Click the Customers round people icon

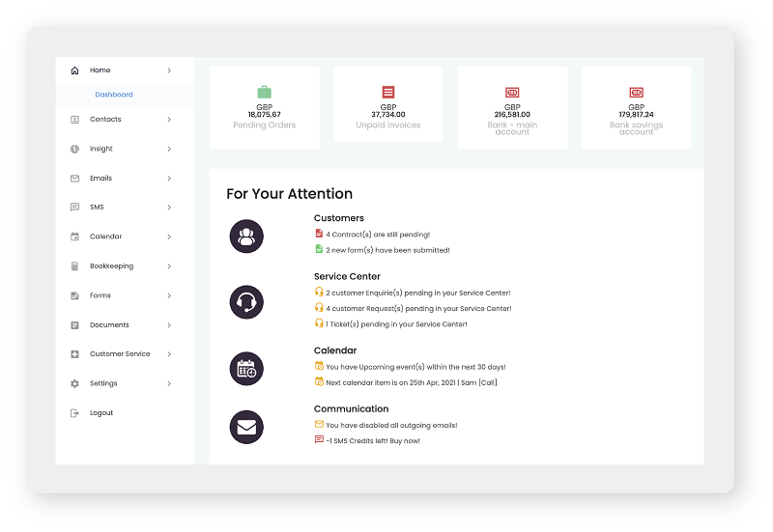tap(246, 236)
